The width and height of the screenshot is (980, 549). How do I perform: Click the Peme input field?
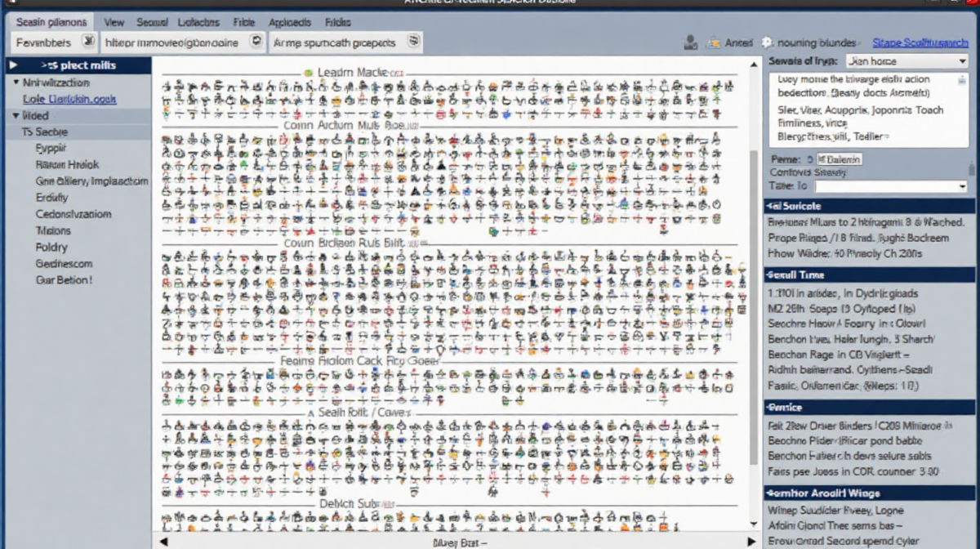point(839,159)
